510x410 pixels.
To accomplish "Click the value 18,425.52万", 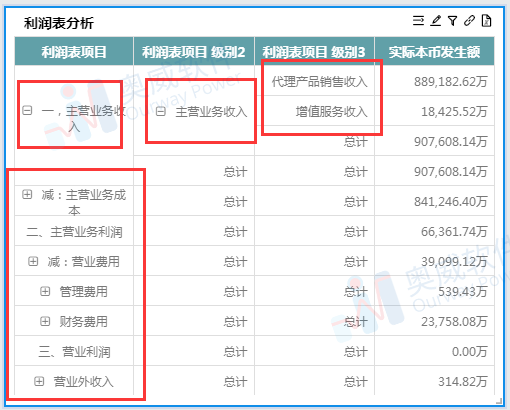I will click(x=454, y=111).
